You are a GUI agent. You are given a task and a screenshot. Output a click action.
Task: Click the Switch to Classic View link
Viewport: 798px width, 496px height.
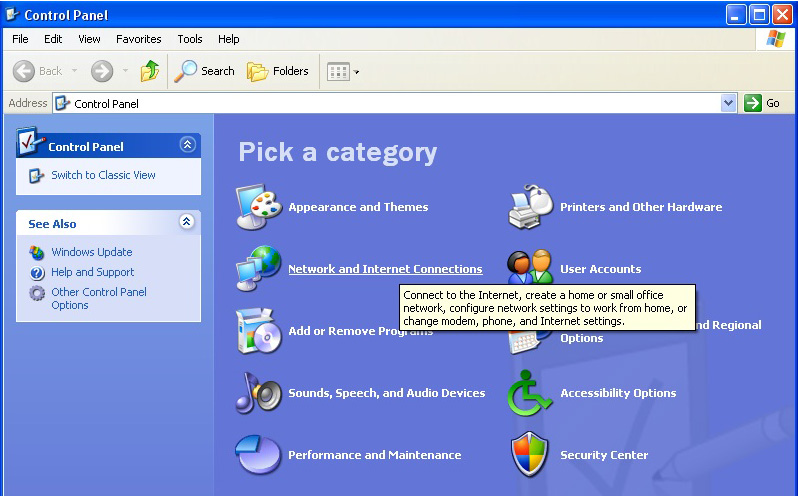103,175
